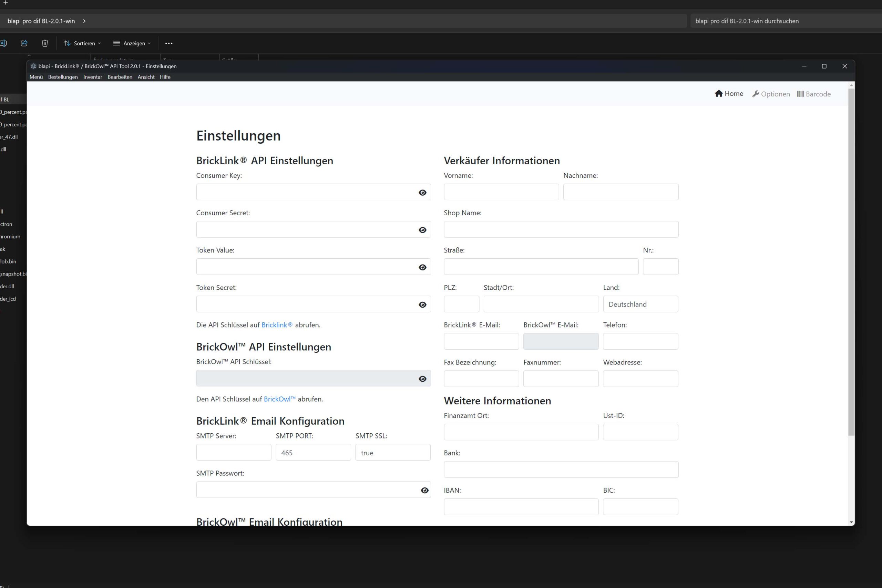Open the Bricklink® API keys link
This screenshot has width=882, height=588.
(x=277, y=325)
